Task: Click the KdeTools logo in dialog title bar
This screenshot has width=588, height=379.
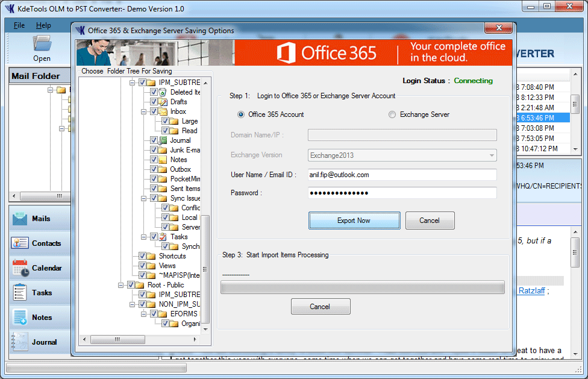Action: click(x=81, y=30)
